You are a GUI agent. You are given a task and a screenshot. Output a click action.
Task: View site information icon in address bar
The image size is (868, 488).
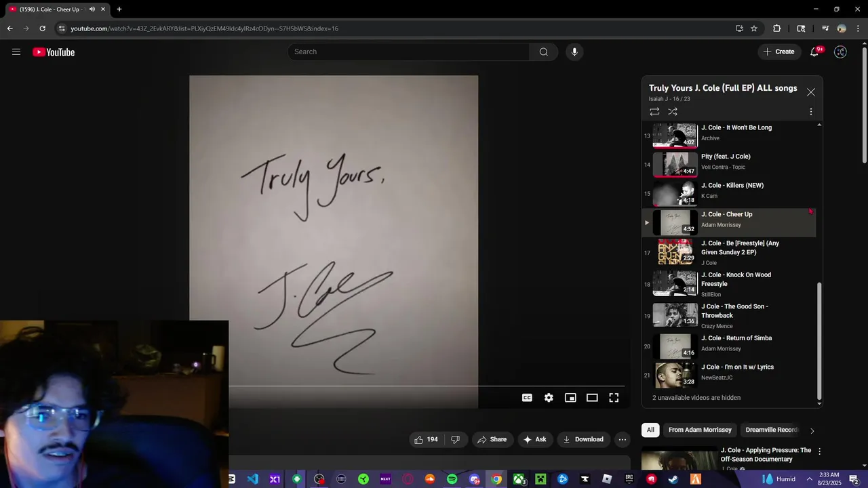[62, 28]
